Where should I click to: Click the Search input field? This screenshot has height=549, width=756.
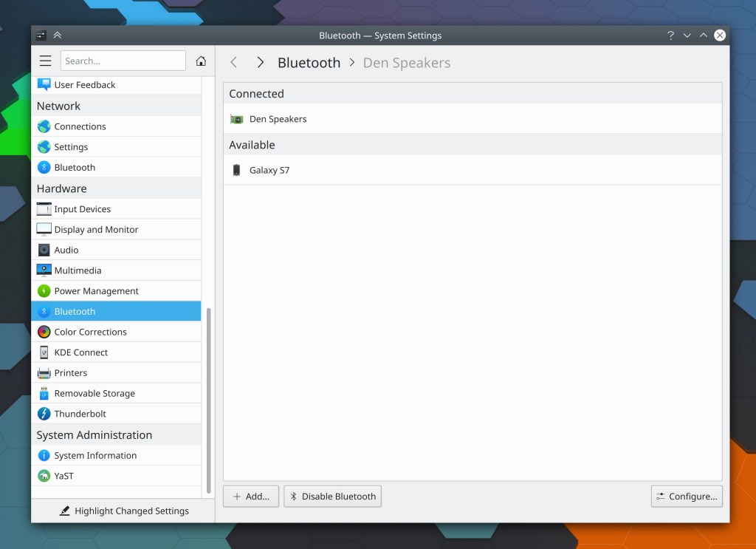[x=123, y=61]
